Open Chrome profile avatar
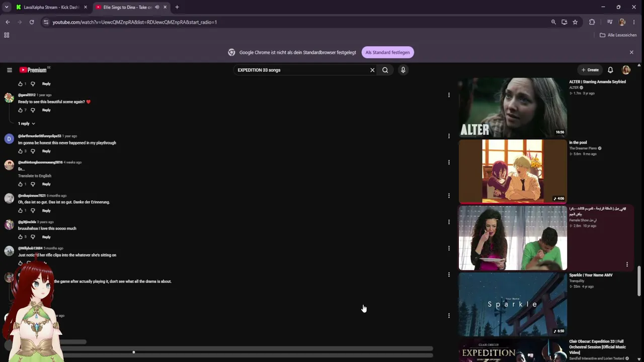 tap(622, 22)
